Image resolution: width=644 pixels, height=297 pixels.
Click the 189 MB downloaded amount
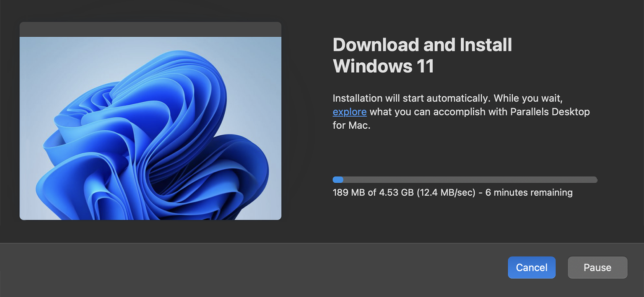tap(346, 193)
